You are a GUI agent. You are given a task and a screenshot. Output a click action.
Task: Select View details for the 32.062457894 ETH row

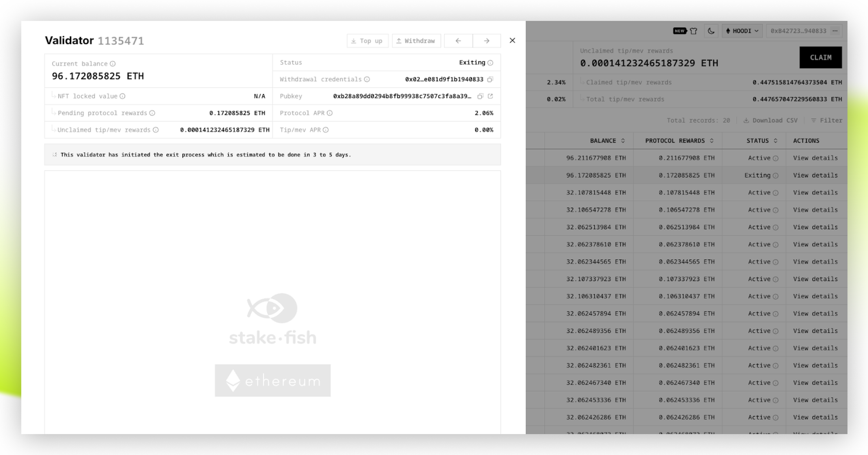tap(815, 314)
